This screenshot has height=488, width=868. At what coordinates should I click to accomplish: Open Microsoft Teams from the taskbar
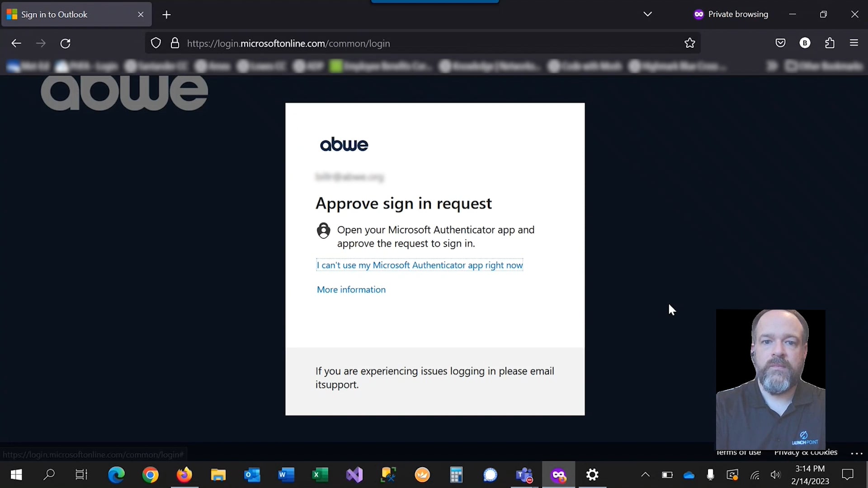(x=524, y=475)
